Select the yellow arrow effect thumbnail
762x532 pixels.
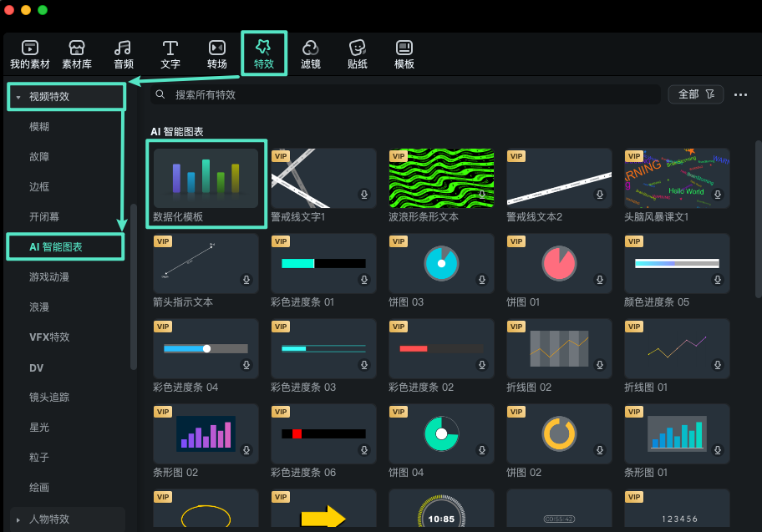pos(323,508)
